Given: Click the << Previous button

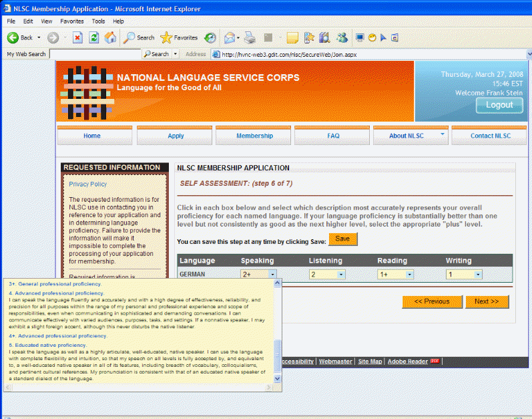Looking at the screenshot, I should click(432, 301).
